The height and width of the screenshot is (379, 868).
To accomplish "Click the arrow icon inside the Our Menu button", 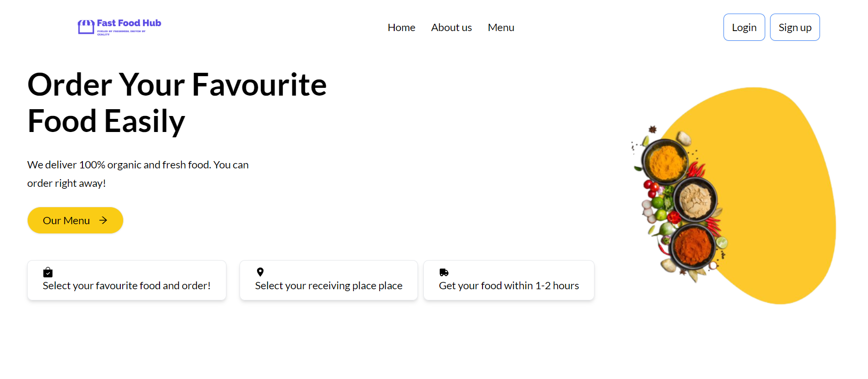I will 103,220.
